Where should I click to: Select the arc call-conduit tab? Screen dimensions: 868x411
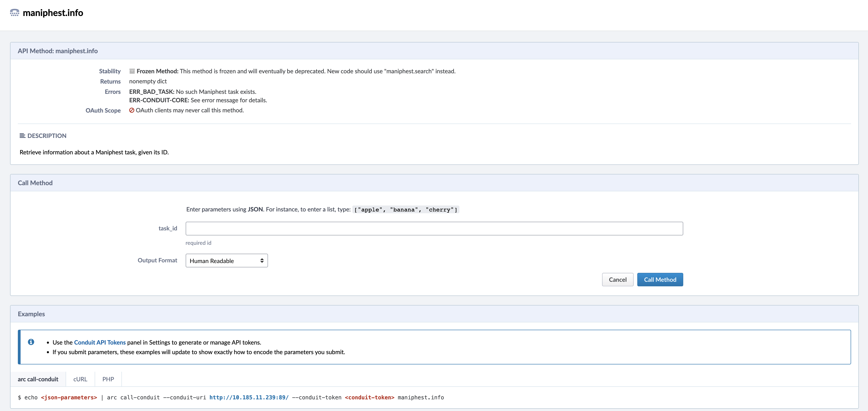(x=38, y=379)
